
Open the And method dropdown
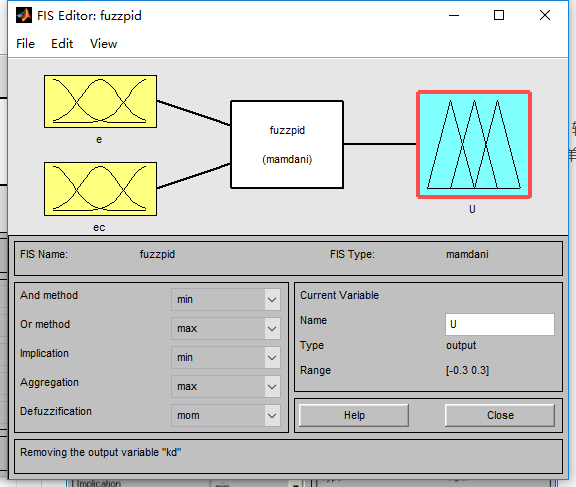[226, 299]
